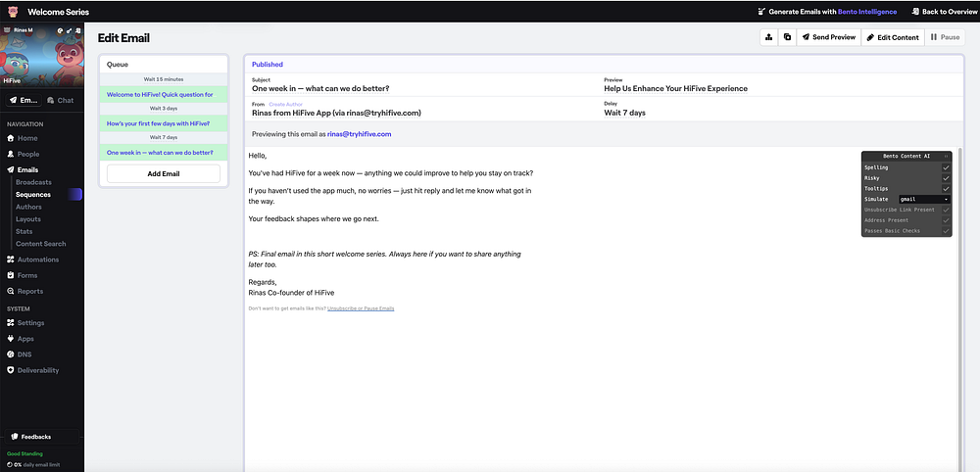Open Broadcasts under Emails
The image size is (980, 472).
pyautogui.click(x=33, y=182)
